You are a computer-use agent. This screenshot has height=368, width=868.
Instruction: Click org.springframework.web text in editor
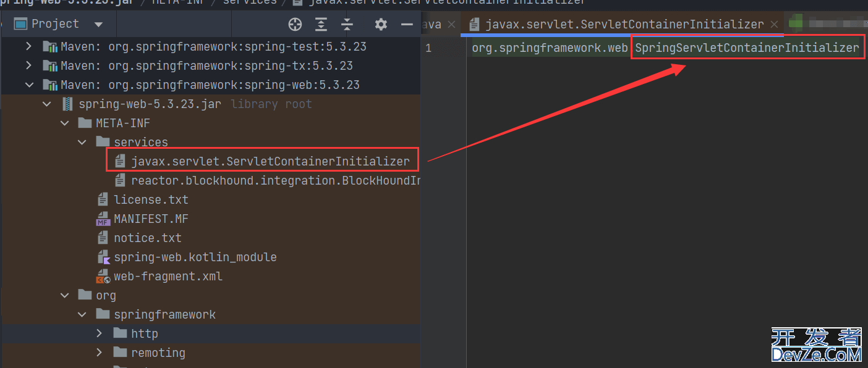pos(550,48)
